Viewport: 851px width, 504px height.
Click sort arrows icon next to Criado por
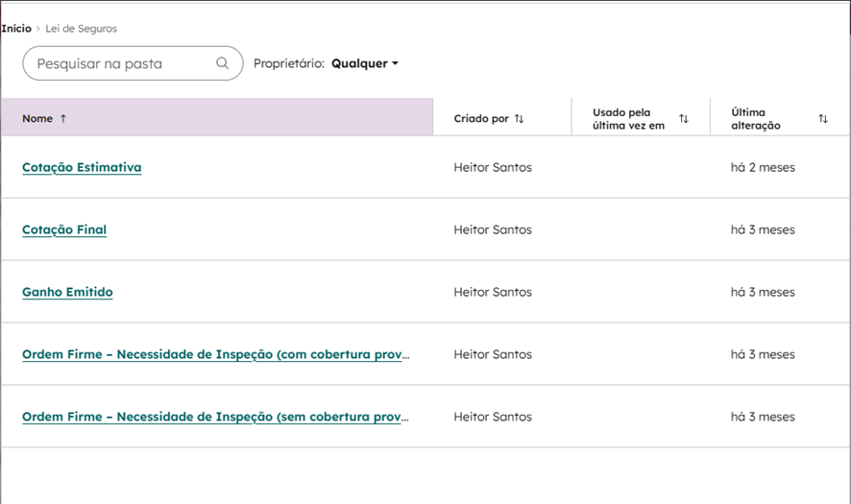(519, 119)
